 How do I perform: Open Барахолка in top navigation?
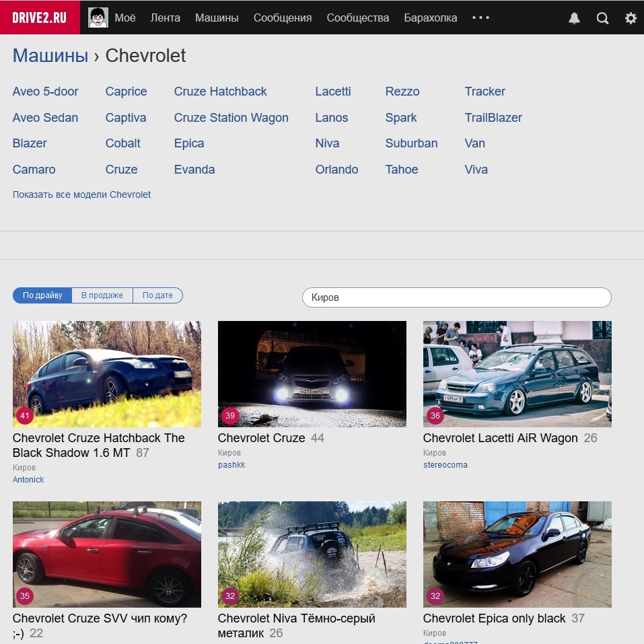[x=431, y=17]
